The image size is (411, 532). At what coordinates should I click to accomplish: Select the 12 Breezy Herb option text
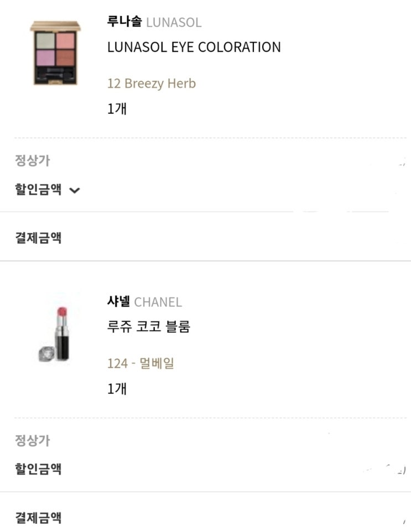pos(151,84)
